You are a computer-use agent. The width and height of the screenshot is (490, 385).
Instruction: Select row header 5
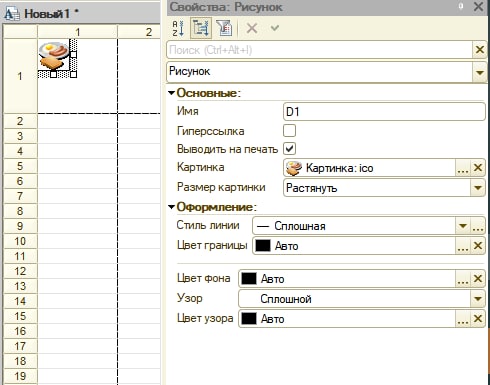pyautogui.click(x=20, y=166)
